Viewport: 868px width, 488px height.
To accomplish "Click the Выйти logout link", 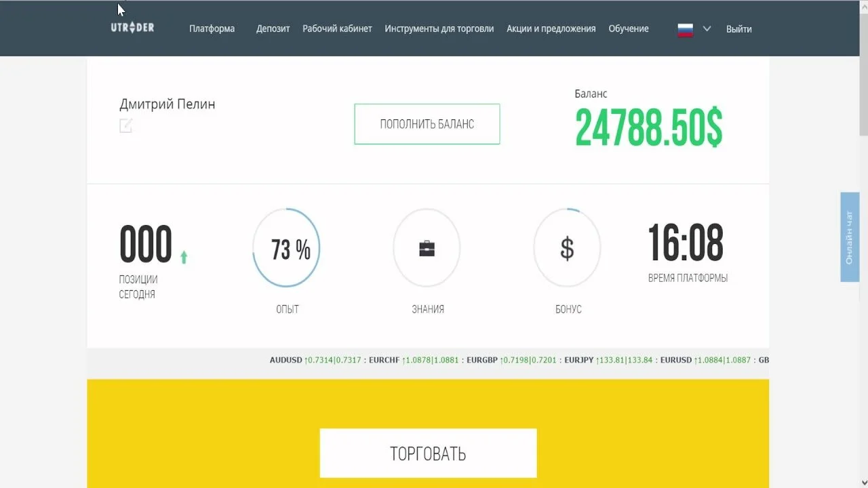I will point(738,28).
